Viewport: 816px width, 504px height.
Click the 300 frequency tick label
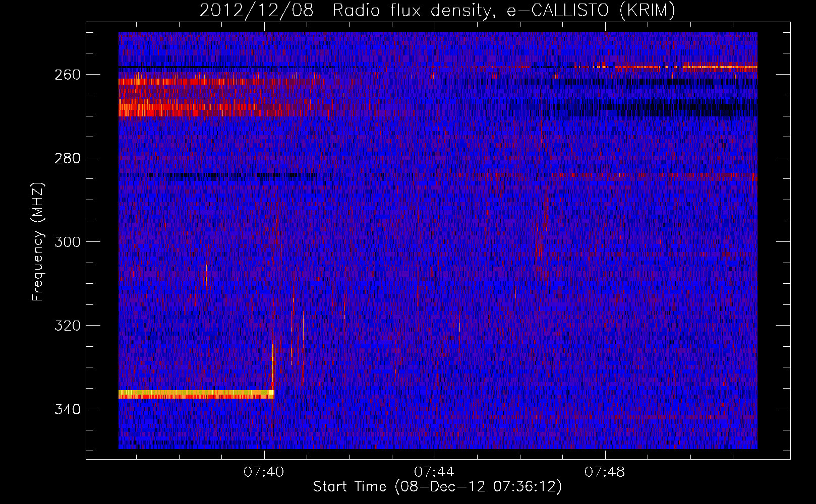point(67,242)
